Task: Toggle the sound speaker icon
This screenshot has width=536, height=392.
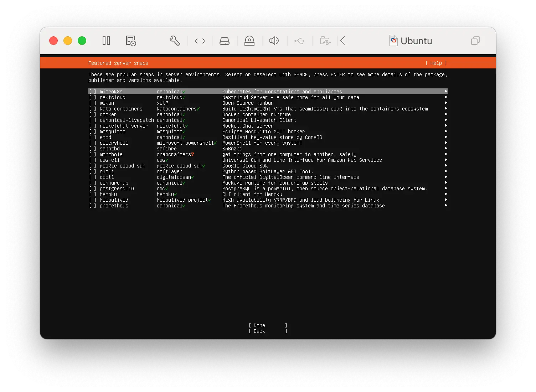Action: coord(274,41)
